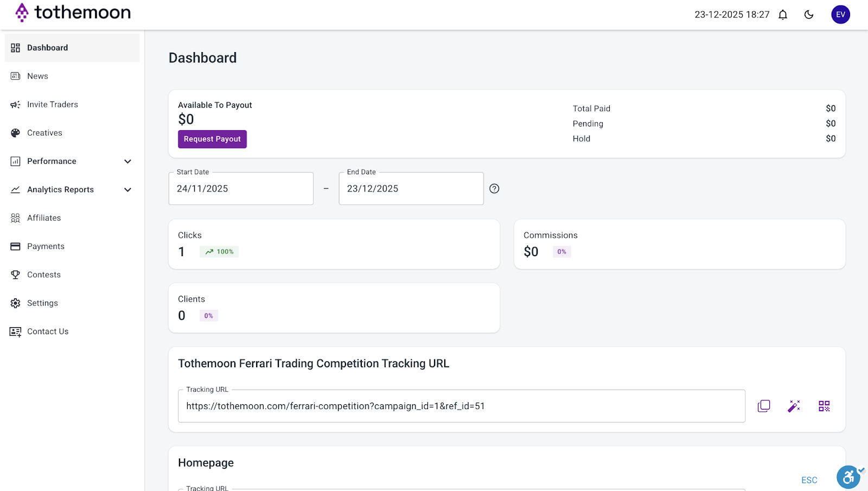This screenshot has height=491, width=868.
Task: Click the Pending label
Action: [x=588, y=124]
